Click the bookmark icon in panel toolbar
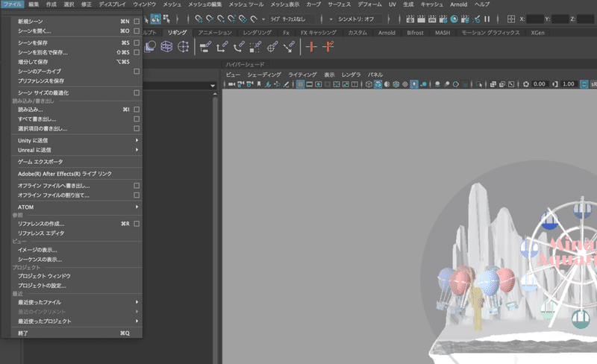 pos(259,84)
